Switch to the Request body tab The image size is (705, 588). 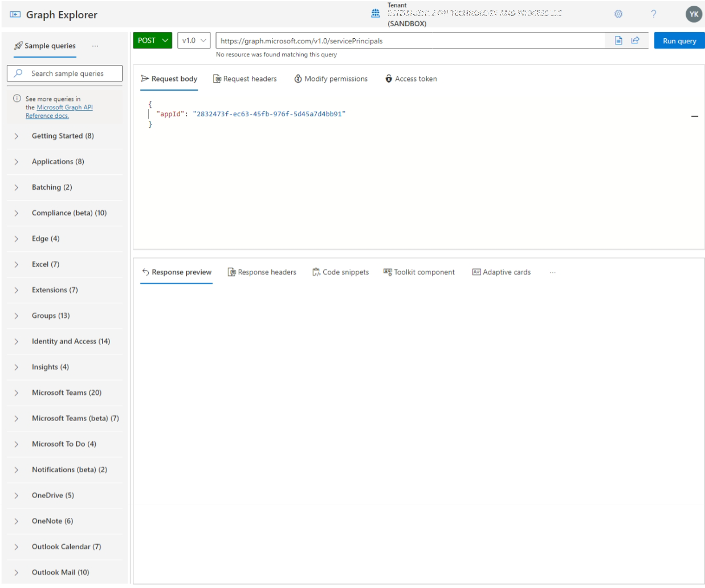169,79
